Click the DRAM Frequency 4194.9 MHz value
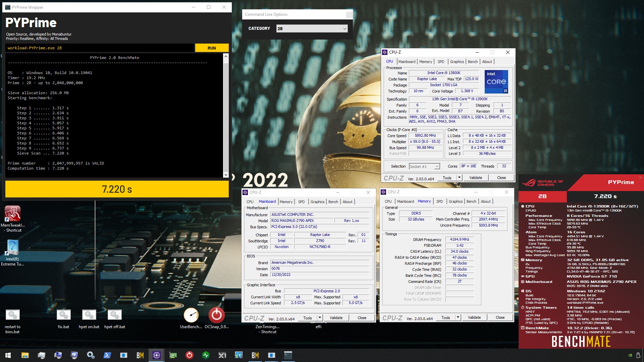This screenshot has width=644, height=362. coord(460,239)
